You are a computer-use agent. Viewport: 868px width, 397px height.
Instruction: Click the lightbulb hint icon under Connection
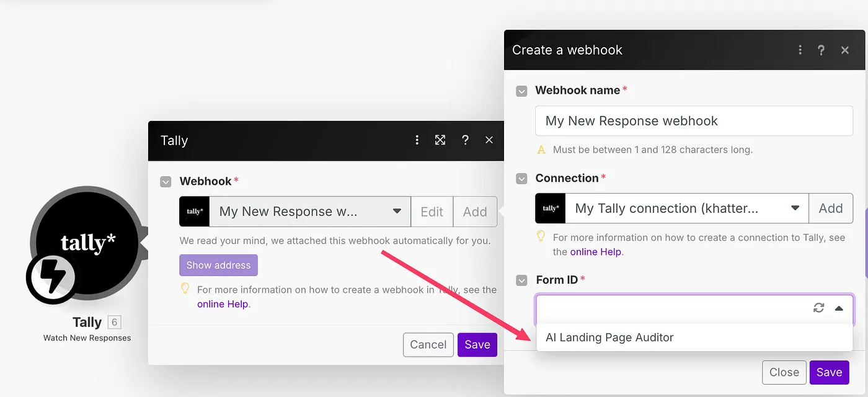(541, 236)
